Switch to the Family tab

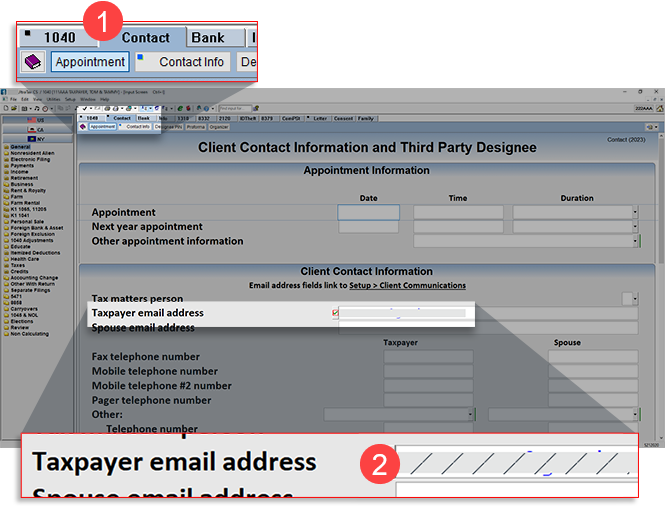365,118
